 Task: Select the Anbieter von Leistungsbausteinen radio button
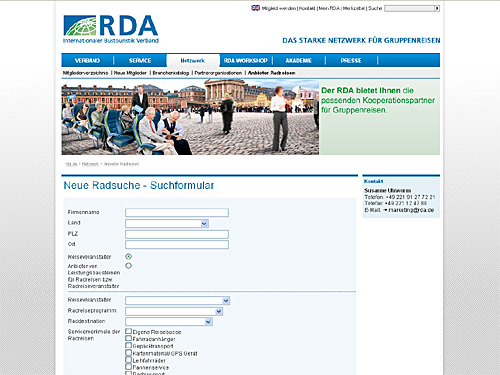[x=128, y=266]
